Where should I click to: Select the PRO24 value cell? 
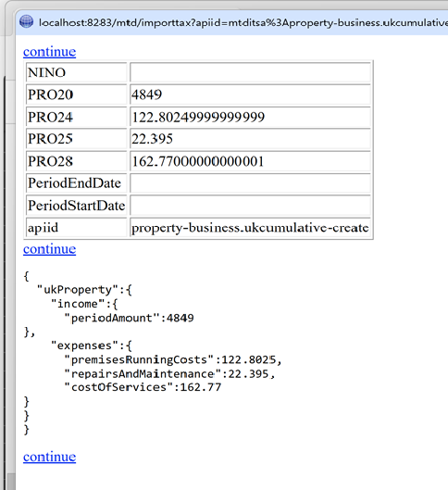click(x=250, y=117)
